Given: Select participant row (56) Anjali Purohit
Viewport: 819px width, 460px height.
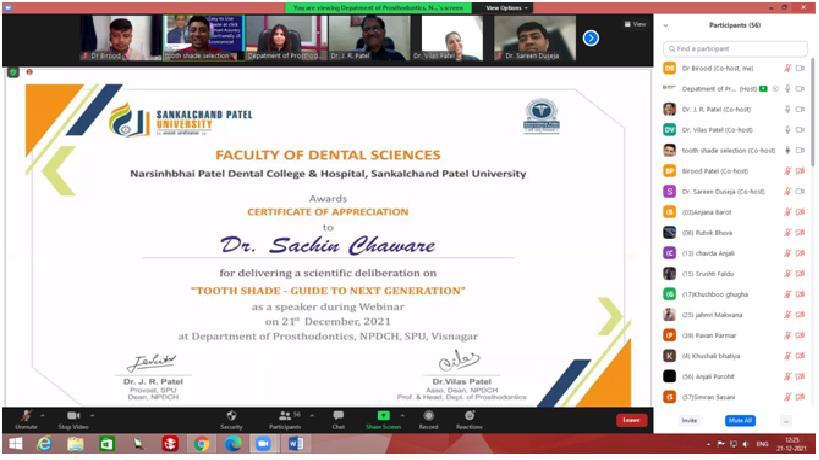Looking at the screenshot, I should [x=734, y=376].
